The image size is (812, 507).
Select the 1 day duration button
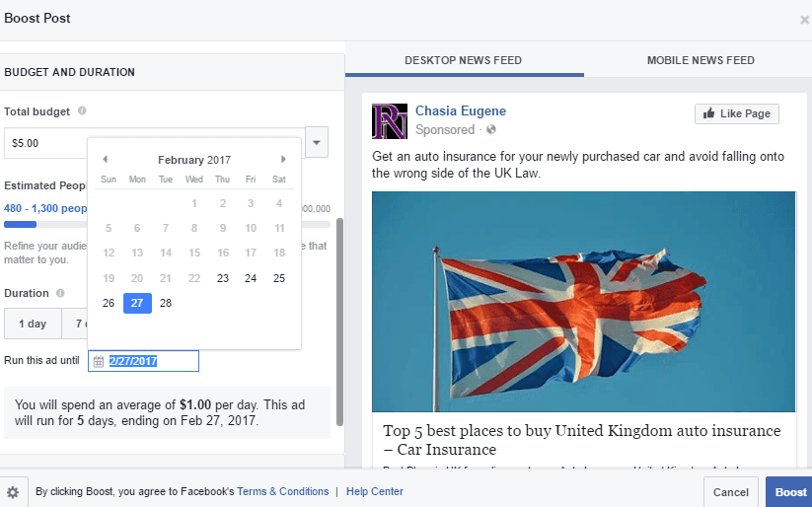(x=33, y=324)
